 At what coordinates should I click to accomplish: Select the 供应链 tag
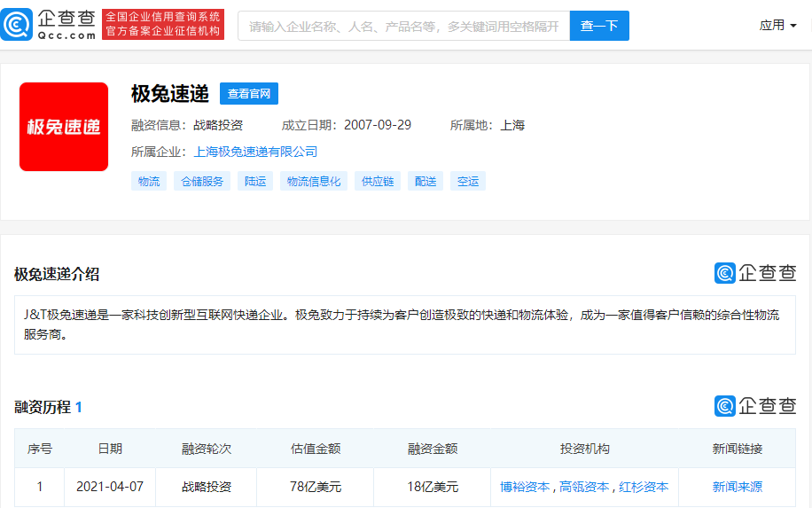(x=378, y=181)
